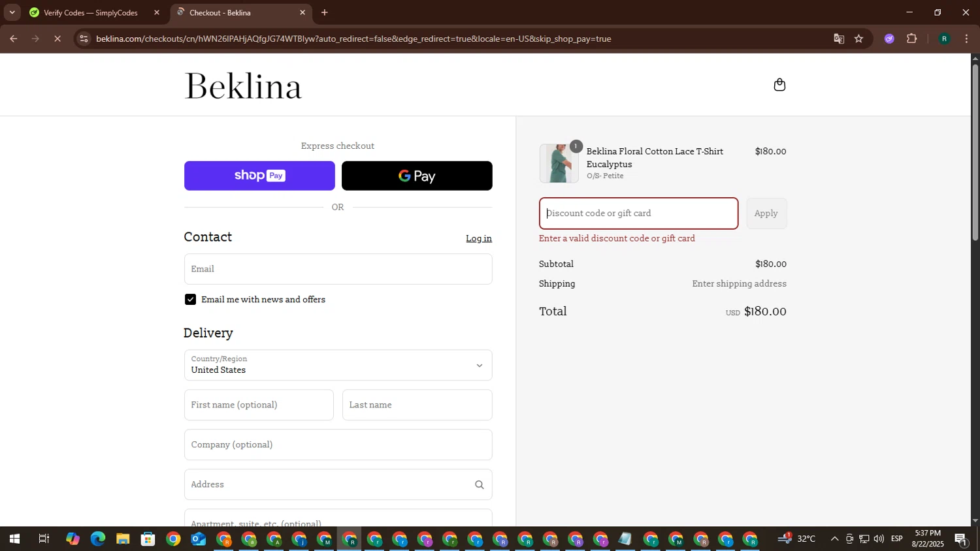This screenshot has width=980, height=551.
Task: Click the Last name field
Action: click(x=417, y=405)
